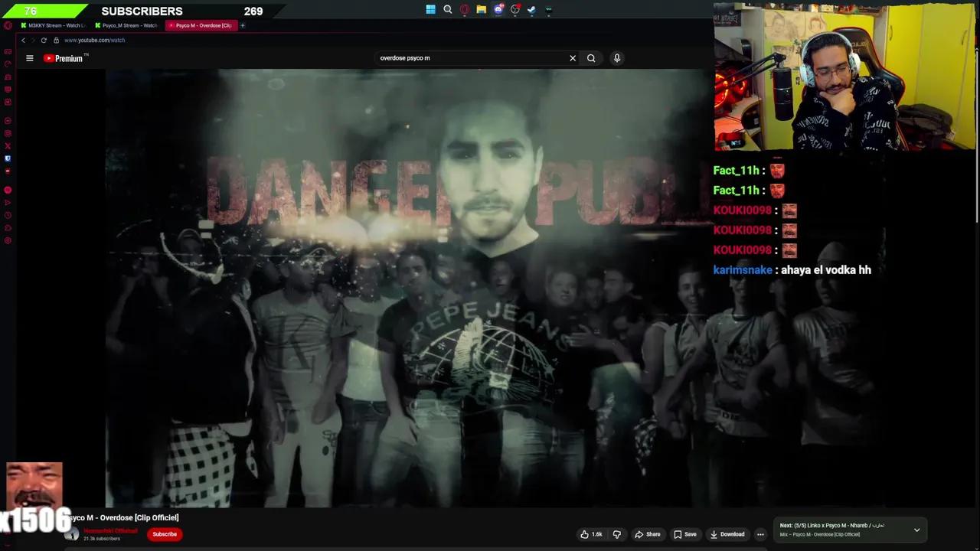The width and height of the screenshot is (980, 551).
Task: Open Opera sidebar settings gear
Action: (8, 241)
